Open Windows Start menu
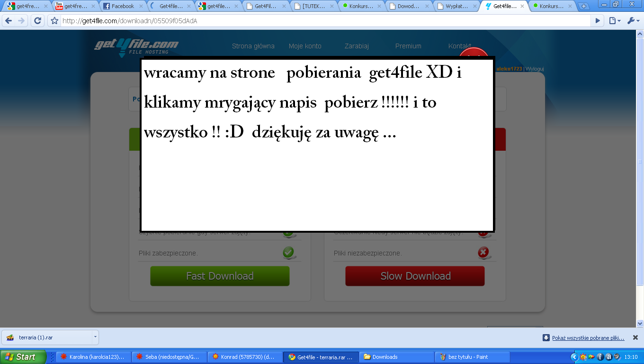644x364 pixels. point(23,357)
